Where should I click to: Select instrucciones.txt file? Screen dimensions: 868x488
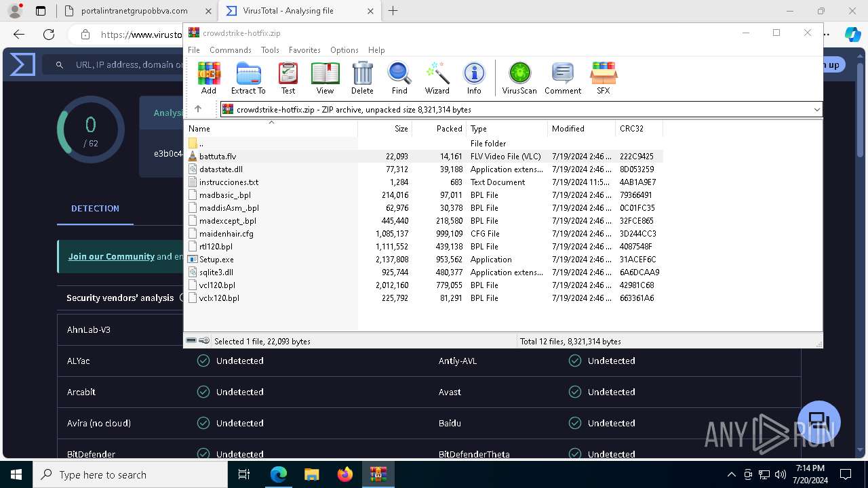424,182
